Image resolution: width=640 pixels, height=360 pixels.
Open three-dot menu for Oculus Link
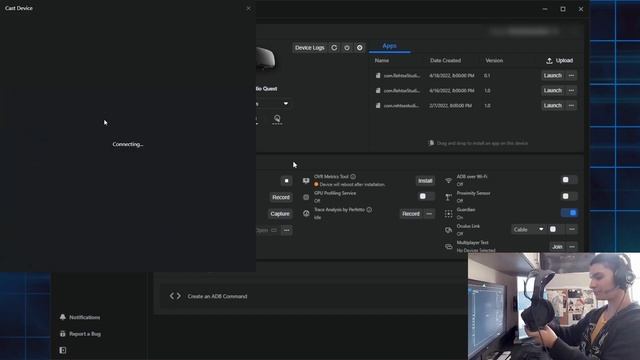[x=572, y=229]
